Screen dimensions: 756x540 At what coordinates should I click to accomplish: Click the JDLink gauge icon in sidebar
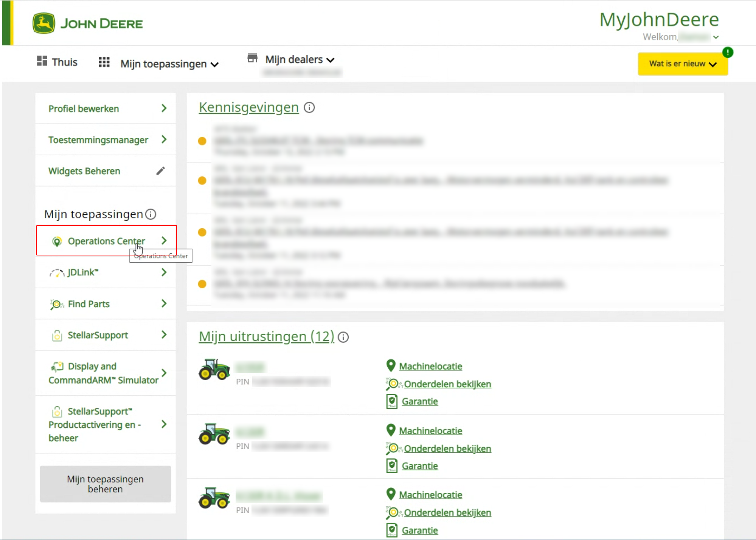click(x=57, y=273)
